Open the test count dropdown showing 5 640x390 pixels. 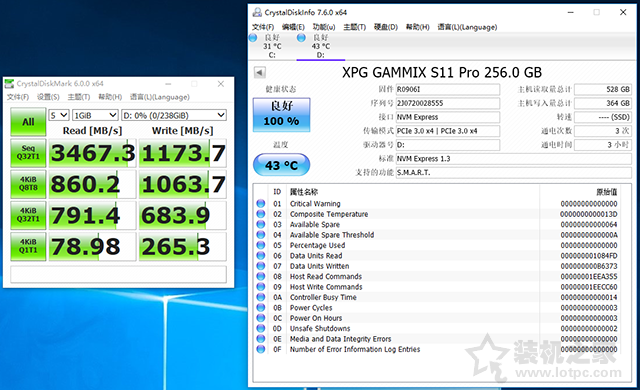59,115
